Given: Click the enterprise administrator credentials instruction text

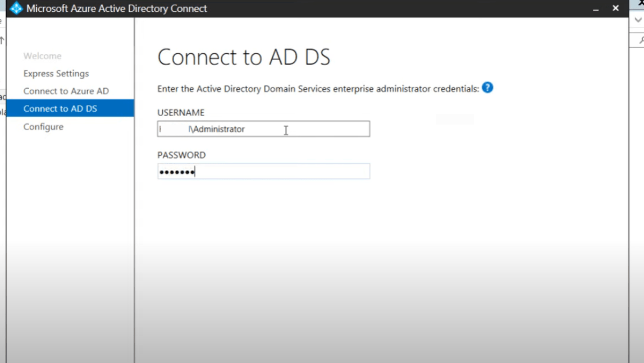Looking at the screenshot, I should [318, 89].
